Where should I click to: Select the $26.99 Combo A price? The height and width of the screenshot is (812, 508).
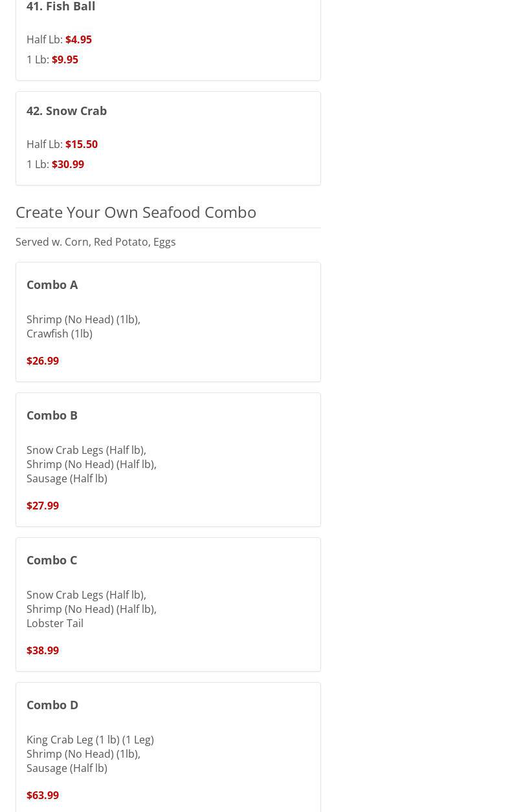43,361
